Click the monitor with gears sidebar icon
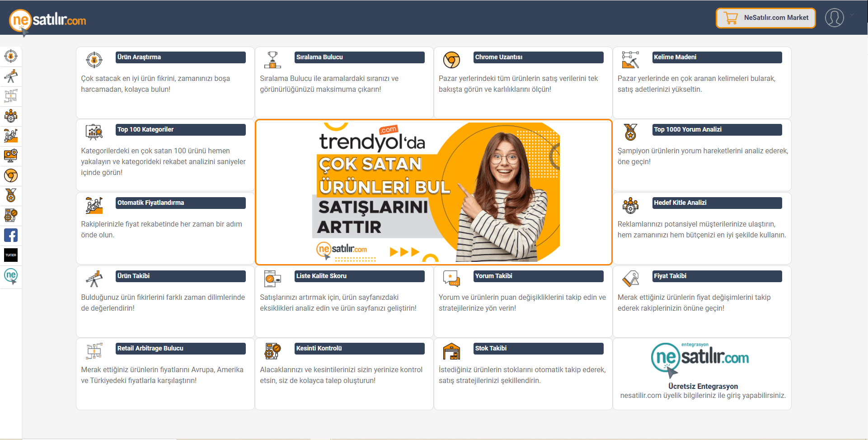The height and width of the screenshot is (440, 868). (11, 156)
